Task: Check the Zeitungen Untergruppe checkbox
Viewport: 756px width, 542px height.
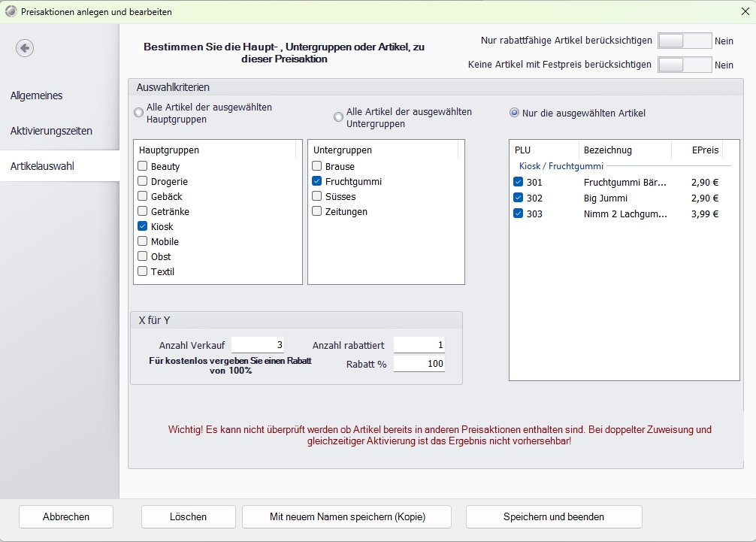Action: 317,211
